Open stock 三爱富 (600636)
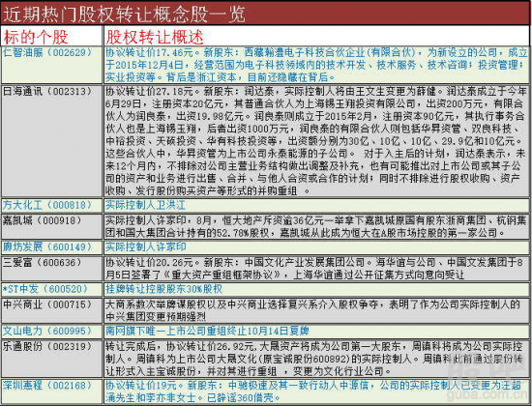Image resolution: width=532 pixels, height=406 pixels. [43, 262]
